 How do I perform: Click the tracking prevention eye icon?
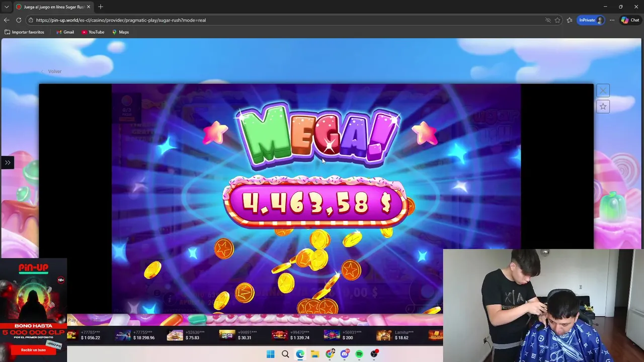[548, 20]
